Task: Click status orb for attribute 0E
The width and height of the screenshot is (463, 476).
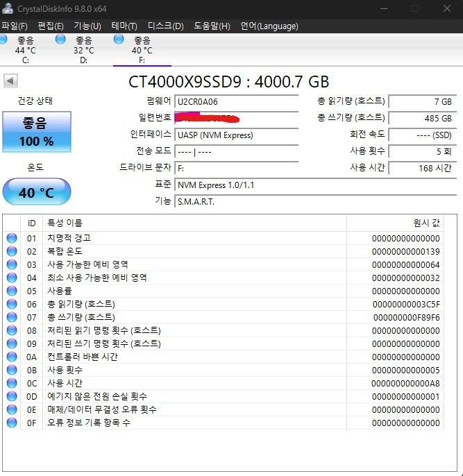Action: tap(12, 409)
